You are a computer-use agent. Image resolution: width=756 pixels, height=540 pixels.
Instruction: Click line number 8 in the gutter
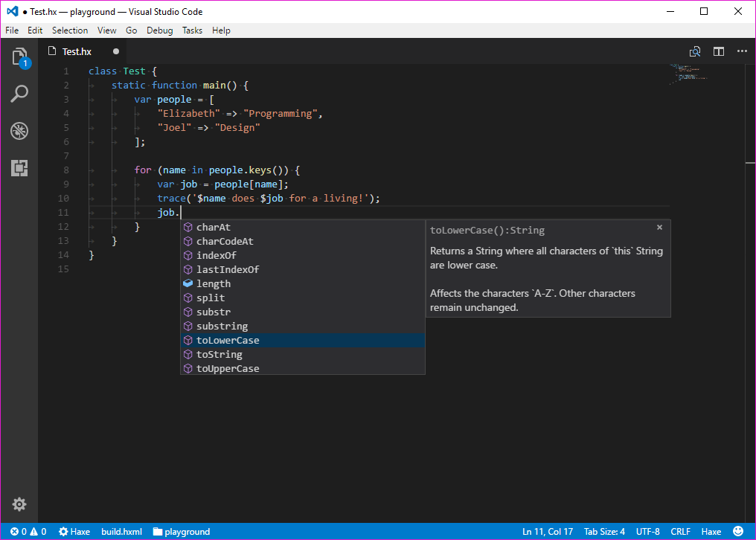[x=66, y=170]
